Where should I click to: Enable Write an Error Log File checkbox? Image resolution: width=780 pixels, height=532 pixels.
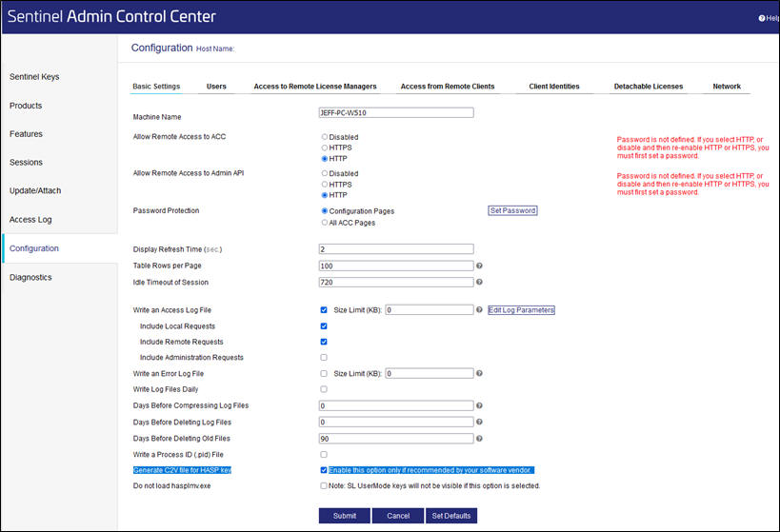point(324,373)
